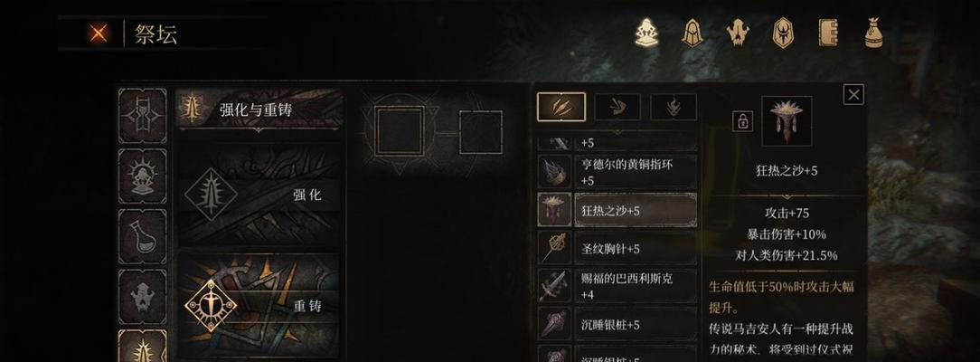
Task: Select 圣纹胸针+5 in the item list
Action: point(617,248)
